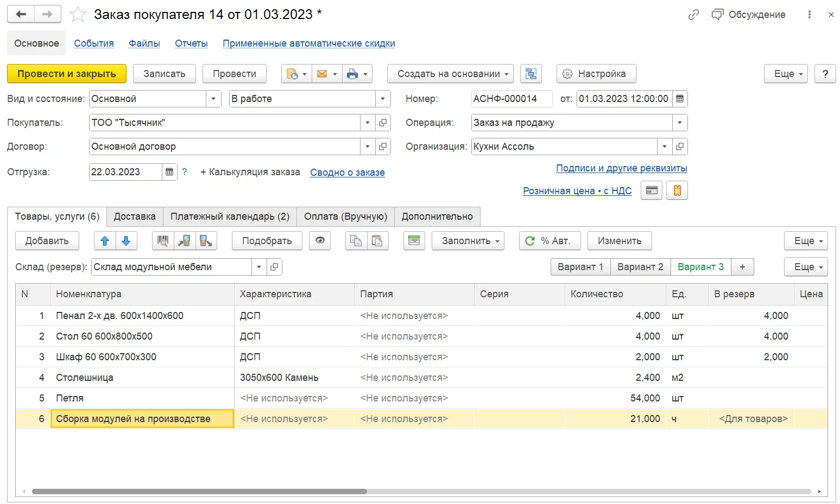Move the row down with the blue arrow
Image resolution: width=840 pixels, height=504 pixels.
coord(126,241)
